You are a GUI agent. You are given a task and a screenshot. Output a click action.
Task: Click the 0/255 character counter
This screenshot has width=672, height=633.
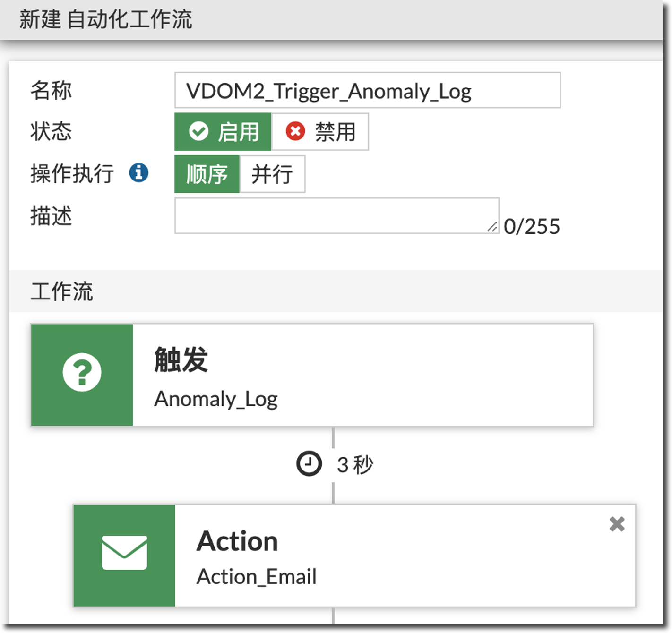532,226
